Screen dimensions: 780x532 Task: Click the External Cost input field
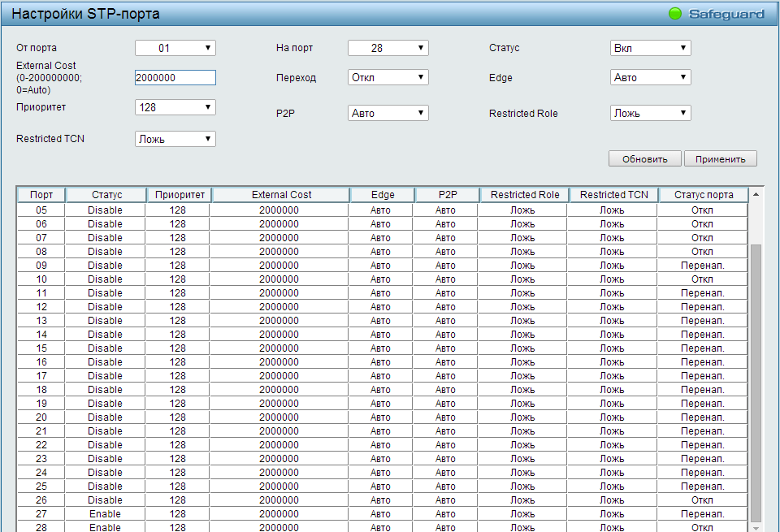(x=175, y=77)
